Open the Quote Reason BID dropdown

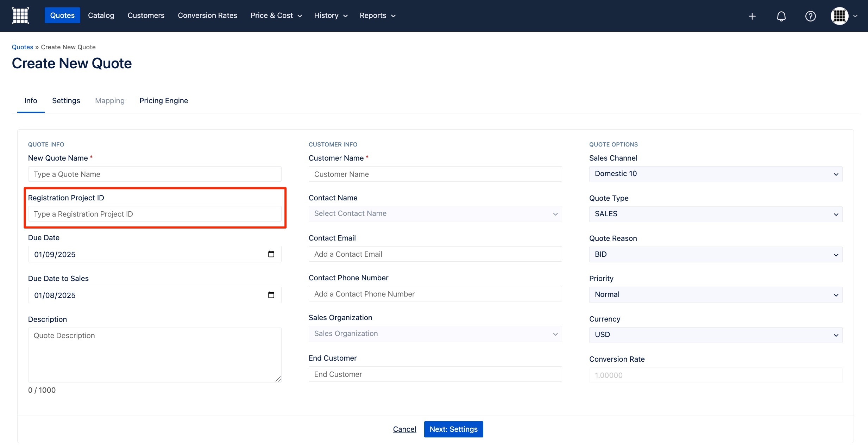(x=716, y=254)
